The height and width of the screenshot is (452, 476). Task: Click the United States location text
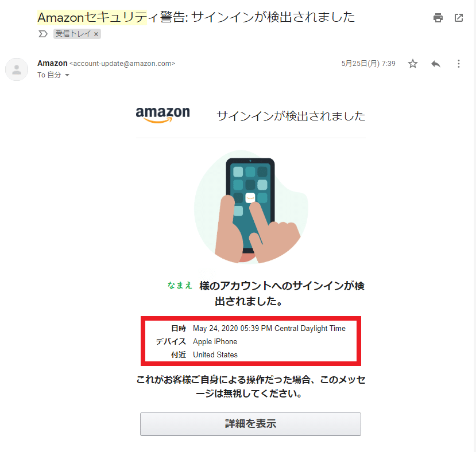[x=215, y=354]
